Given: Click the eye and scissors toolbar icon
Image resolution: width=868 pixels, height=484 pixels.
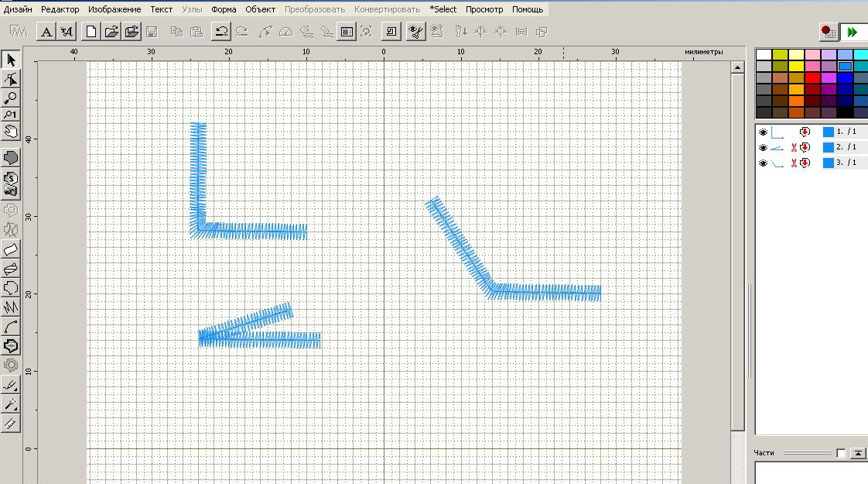Looking at the screenshot, I should click(x=415, y=32).
